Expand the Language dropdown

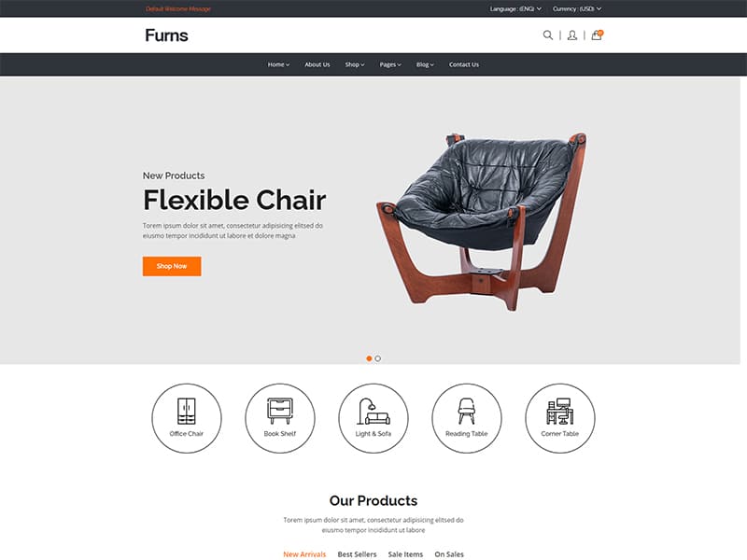[x=515, y=9]
